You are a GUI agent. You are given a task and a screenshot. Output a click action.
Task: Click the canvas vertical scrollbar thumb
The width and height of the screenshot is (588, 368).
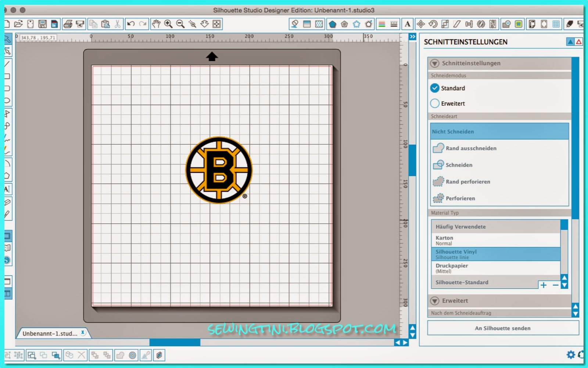[413, 160]
